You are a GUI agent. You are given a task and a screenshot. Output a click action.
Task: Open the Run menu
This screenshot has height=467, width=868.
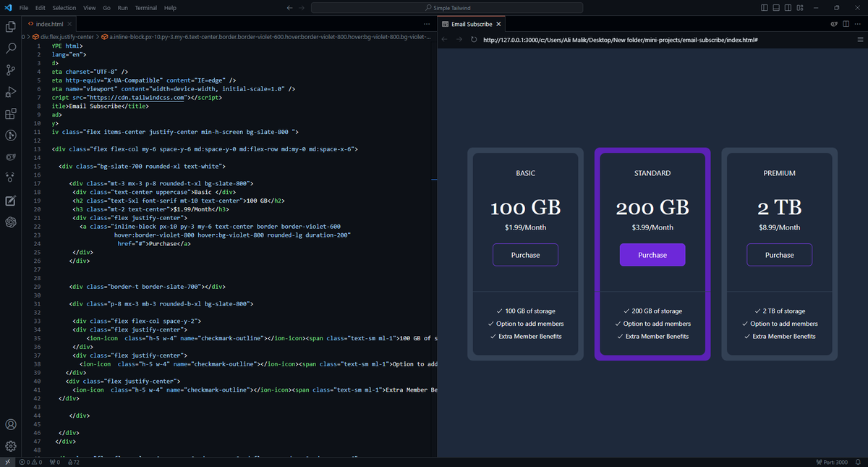point(122,8)
